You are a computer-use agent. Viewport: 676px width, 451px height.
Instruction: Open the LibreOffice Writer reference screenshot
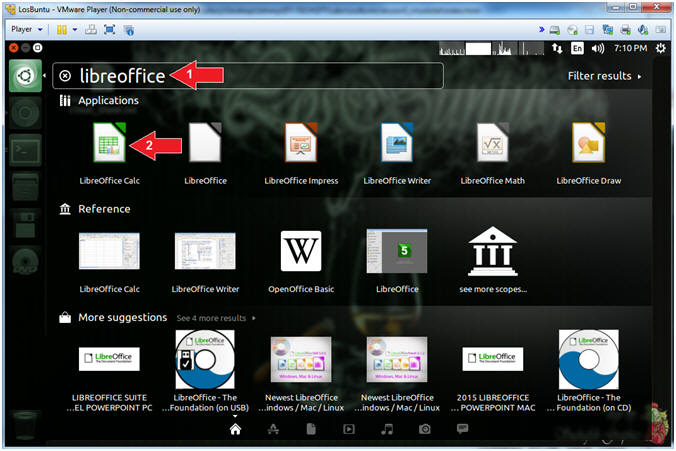click(x=206, y=261)
